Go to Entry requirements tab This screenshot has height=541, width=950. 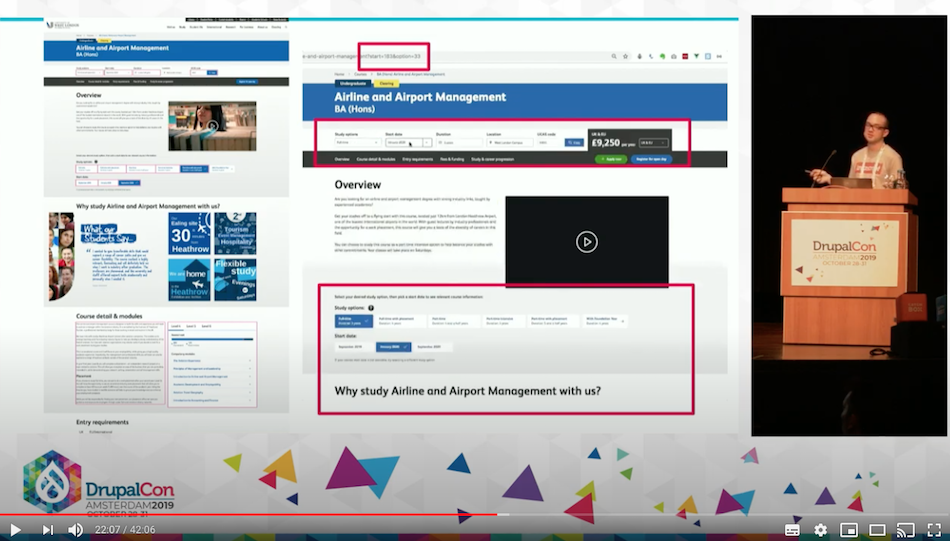[417, 159]
